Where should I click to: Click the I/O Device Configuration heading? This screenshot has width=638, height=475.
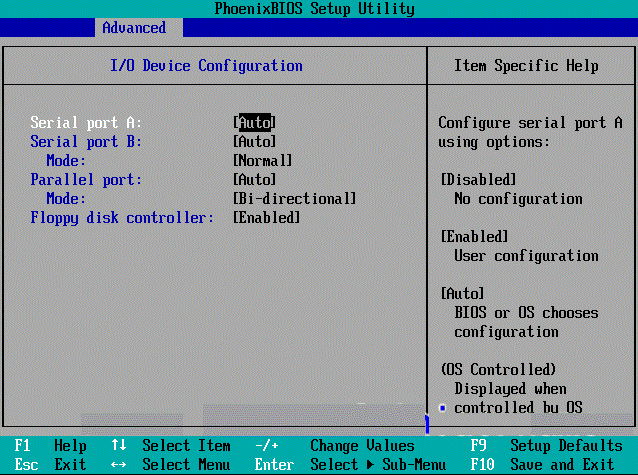pos(206,66)
